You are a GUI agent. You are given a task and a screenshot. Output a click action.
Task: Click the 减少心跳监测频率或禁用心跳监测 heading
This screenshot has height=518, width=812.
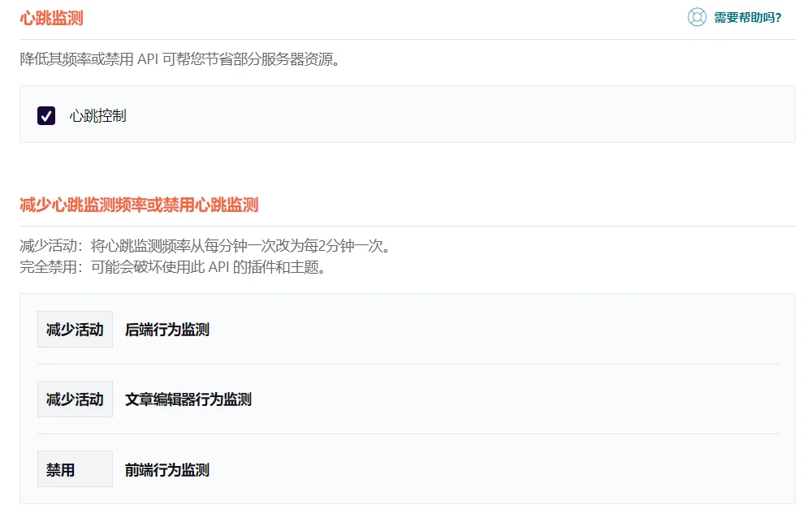point(139,205)
